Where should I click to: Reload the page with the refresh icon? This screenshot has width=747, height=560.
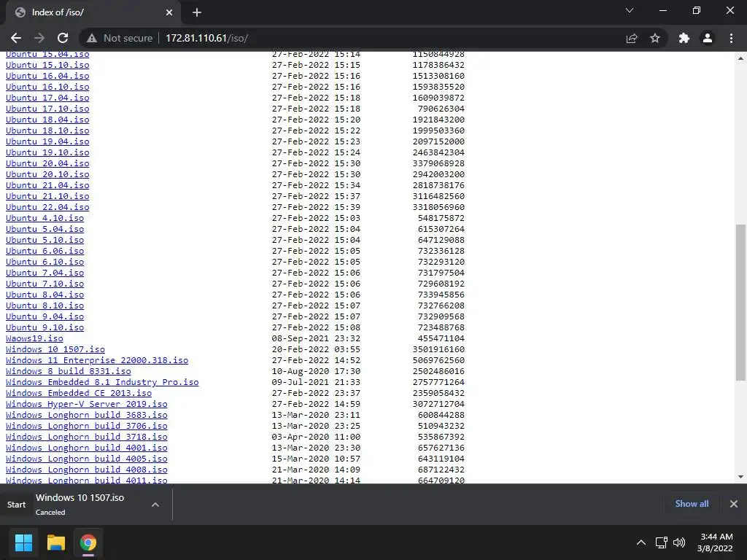point(63,38)
